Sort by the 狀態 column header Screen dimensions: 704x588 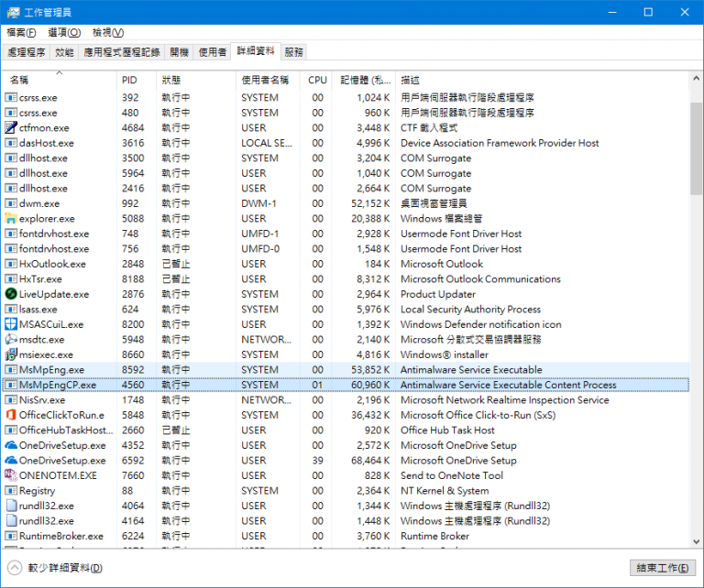pyautogui.click(x=196, y=80)
